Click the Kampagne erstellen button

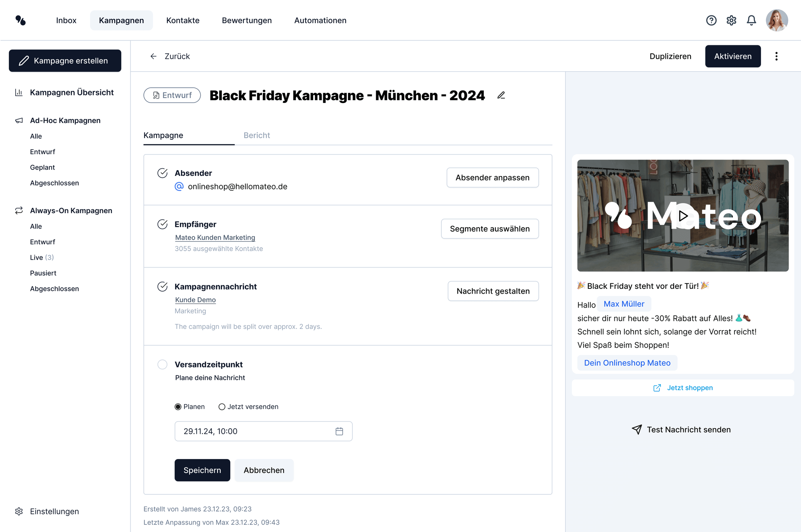tap(65, 61)
